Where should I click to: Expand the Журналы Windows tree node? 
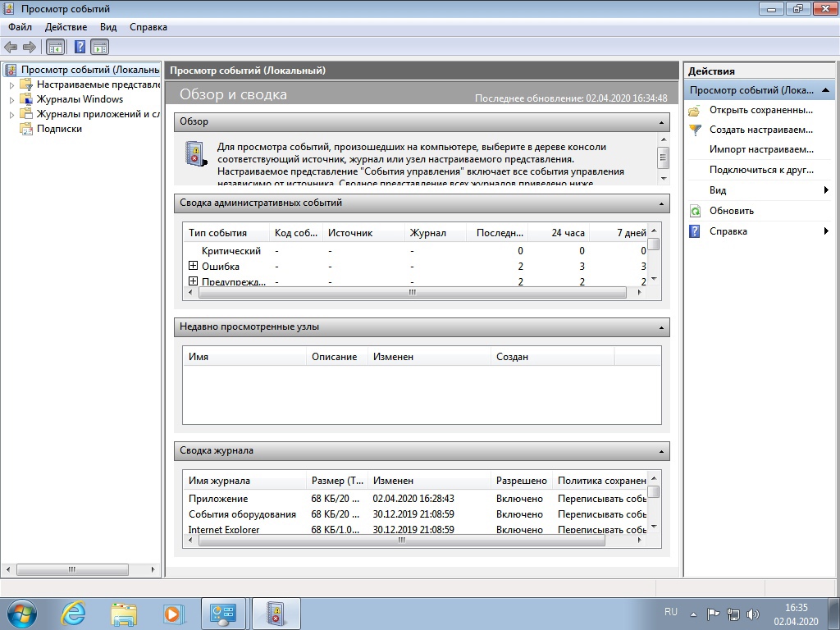11,99
